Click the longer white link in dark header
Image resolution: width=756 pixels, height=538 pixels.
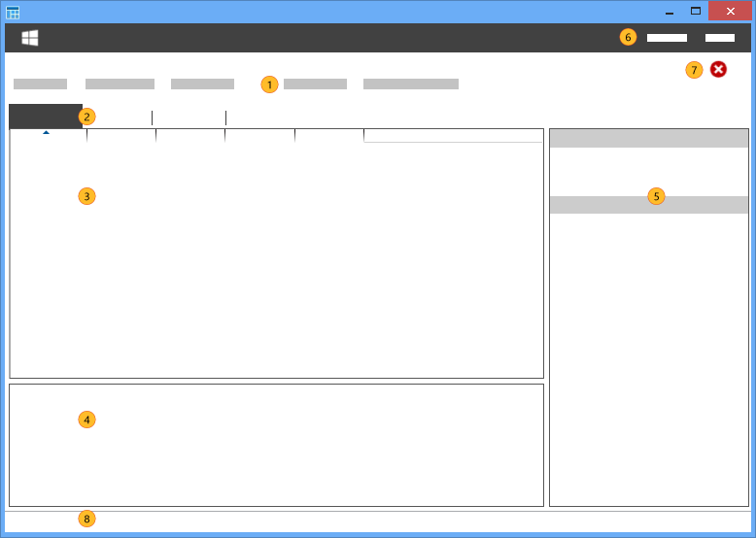(x=667, y=38)
